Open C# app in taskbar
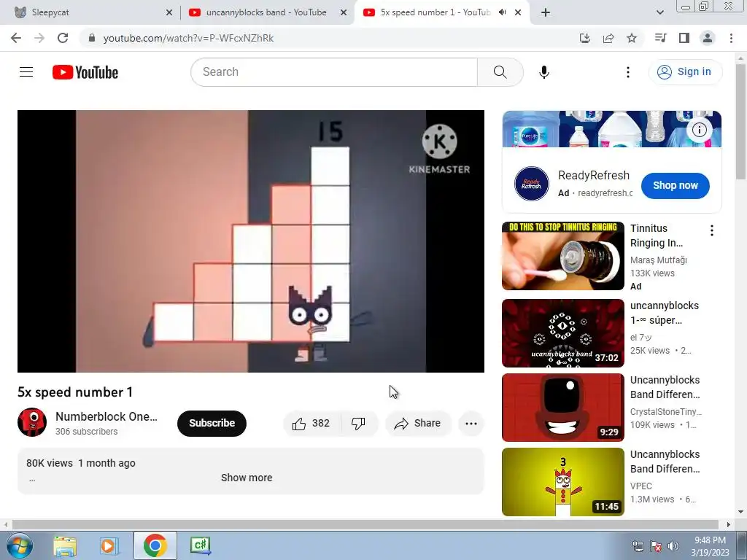 201,545
